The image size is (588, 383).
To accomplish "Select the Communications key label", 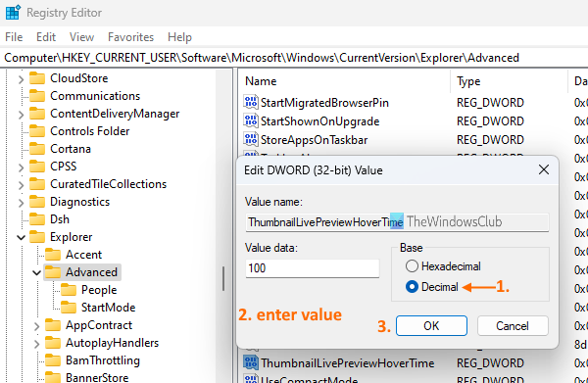I will pyautogui.click(x=95, y=96).
